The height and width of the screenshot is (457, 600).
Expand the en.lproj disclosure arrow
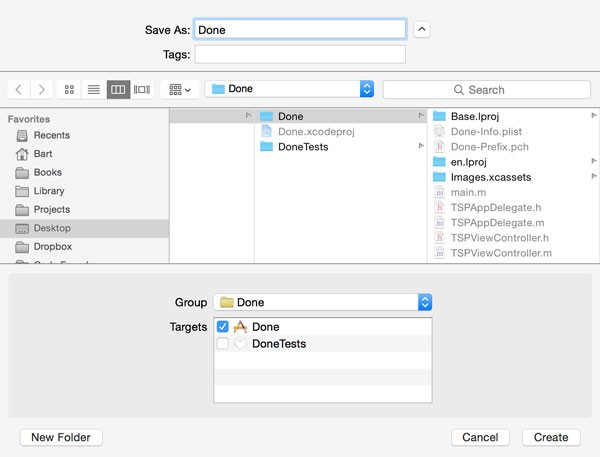pyautogui.click(x=593, y=161)
